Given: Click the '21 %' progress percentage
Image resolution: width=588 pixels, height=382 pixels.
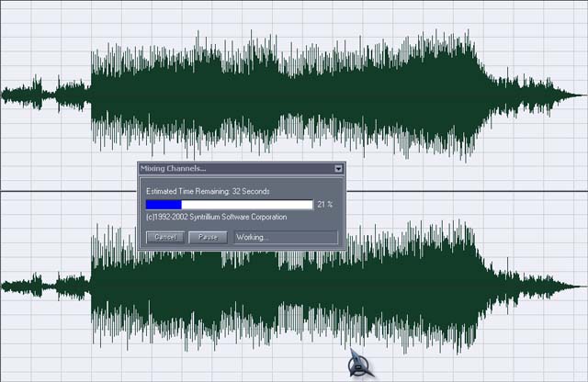Looking at the screenshot, I should [x=324, y=204].
